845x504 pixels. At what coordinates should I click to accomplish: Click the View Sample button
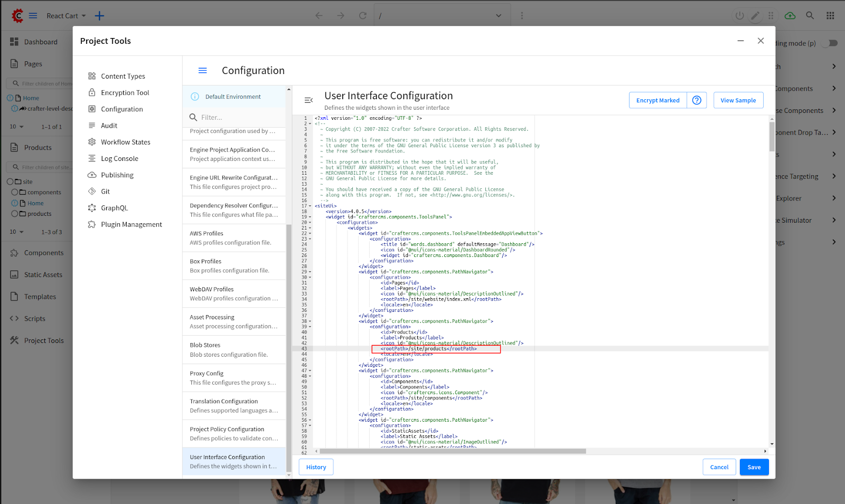point(738,100)
